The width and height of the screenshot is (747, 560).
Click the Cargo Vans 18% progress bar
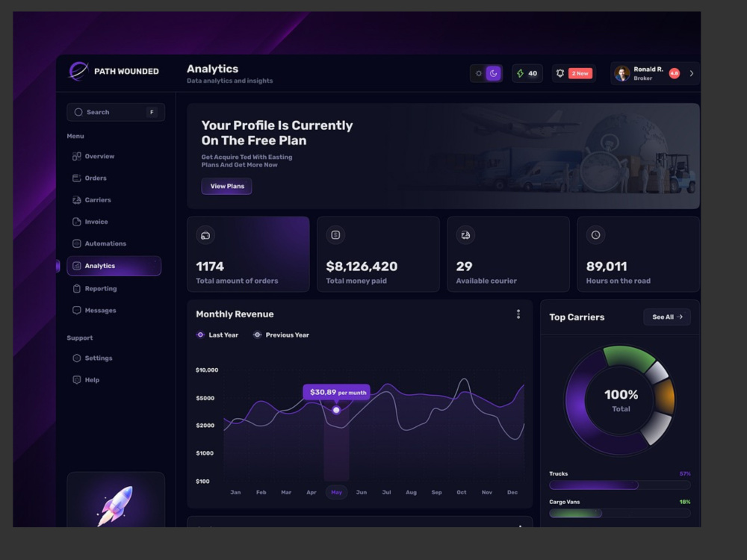tap(620, 513)
